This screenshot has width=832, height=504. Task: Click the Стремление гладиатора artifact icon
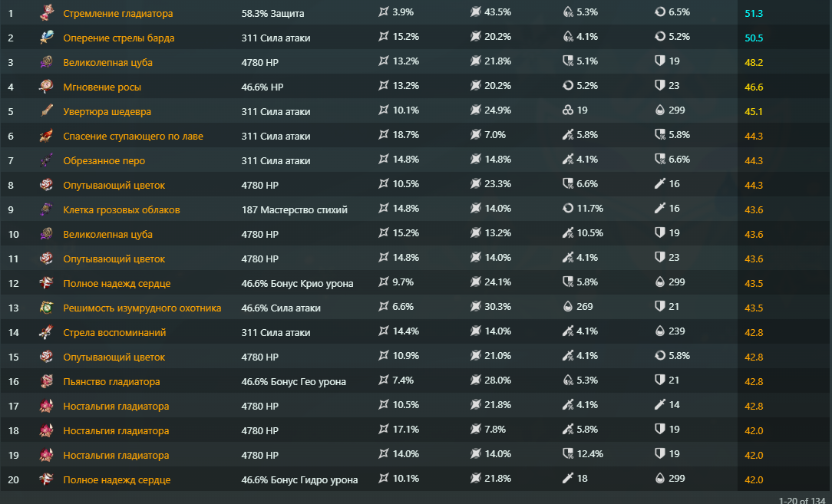pyautogui.click(x=46, y=13)
